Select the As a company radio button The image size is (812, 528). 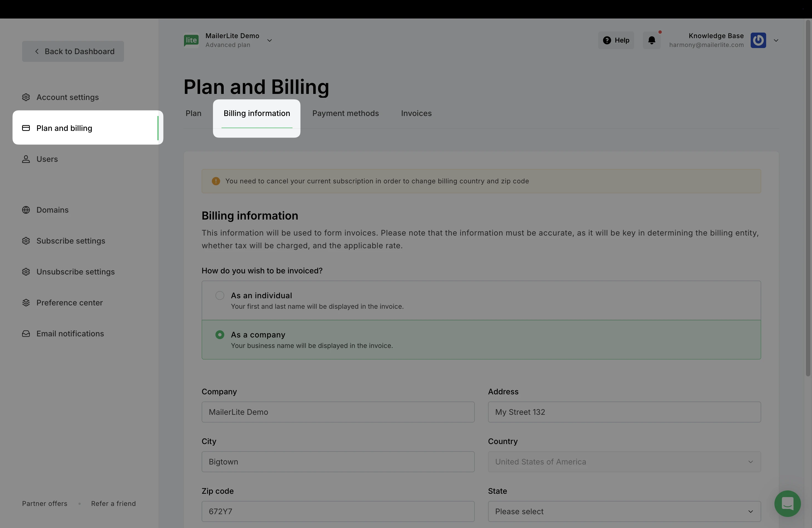click(220, 335)
